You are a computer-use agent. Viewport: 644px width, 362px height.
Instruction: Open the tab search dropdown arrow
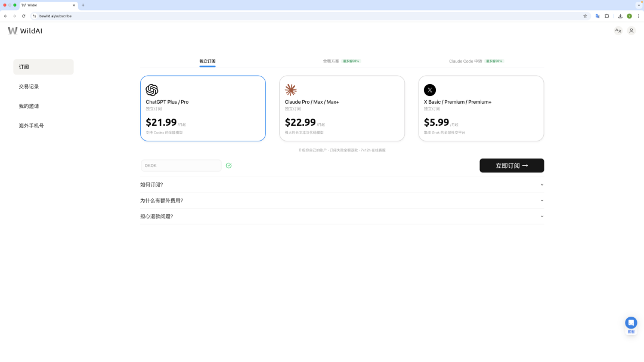coord(639,5)
